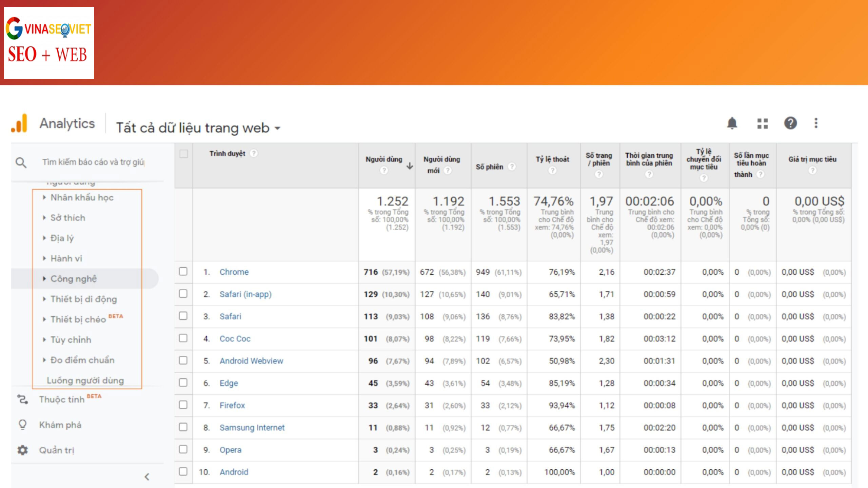Expand the Nhân khẩu học section
Screen dimensions: 868x488
(x=82, y=197)
